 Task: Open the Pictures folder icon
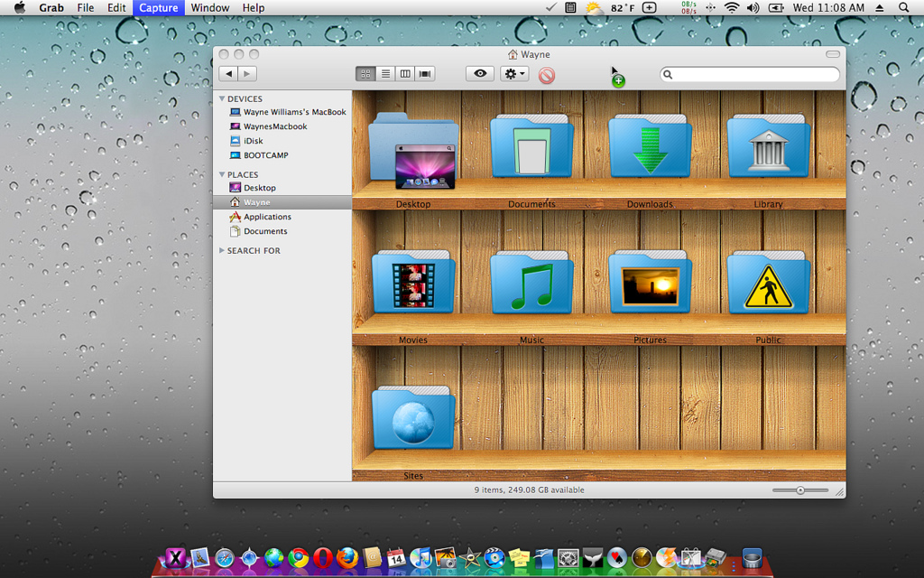[650, 282]
